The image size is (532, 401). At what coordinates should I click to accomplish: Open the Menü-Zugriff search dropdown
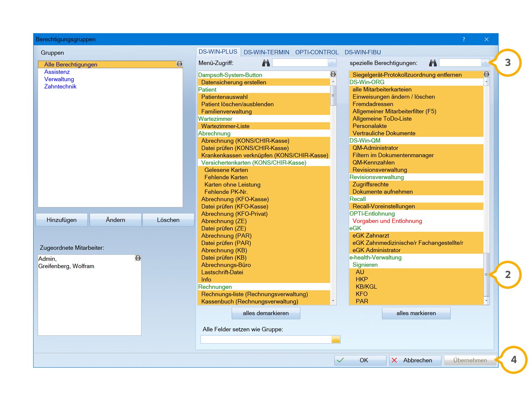332,63
